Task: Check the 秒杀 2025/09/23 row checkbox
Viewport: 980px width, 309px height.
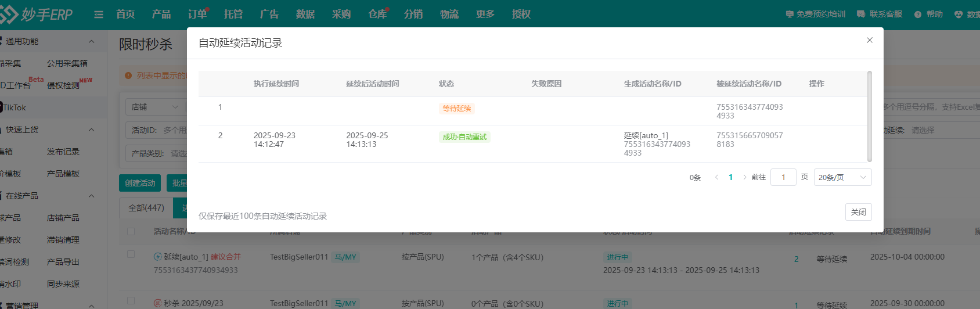Action: coord(131,301)
